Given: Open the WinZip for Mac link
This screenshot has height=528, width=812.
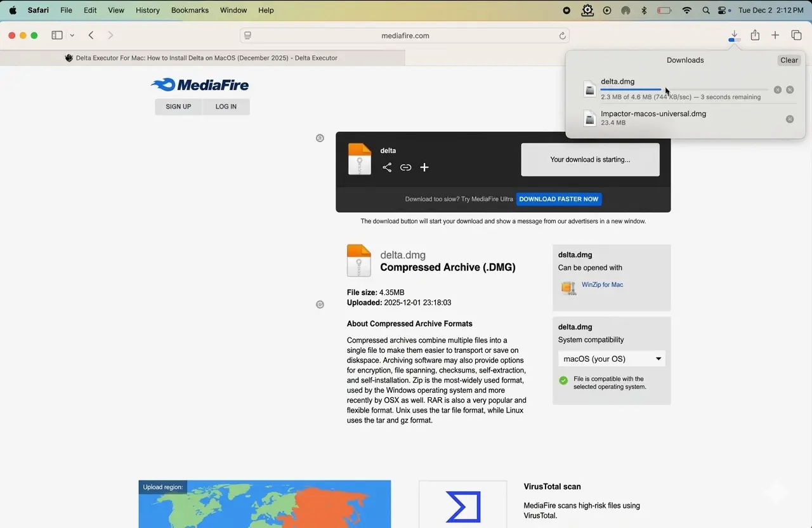Looking at the screenshot, I should click(603, 285).
